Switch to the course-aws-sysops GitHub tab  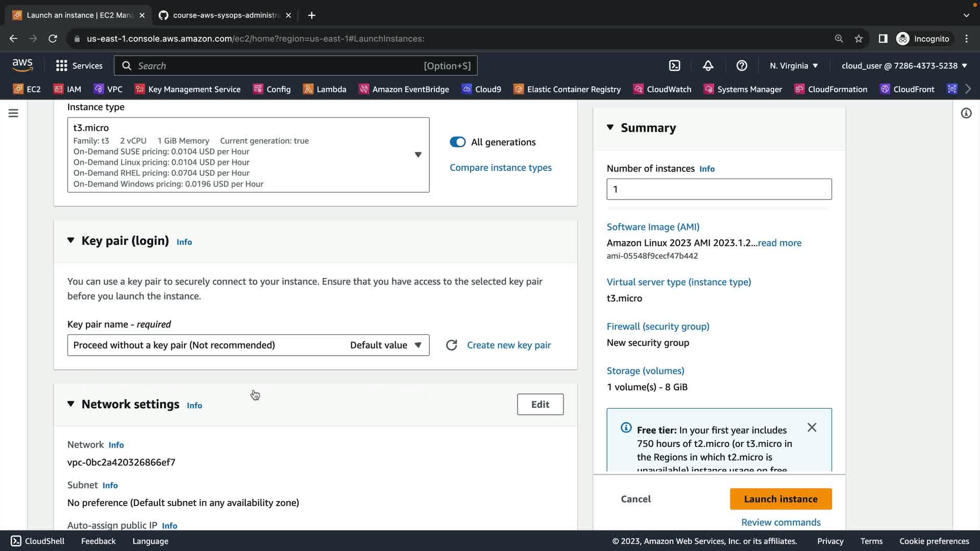[225, 15]
